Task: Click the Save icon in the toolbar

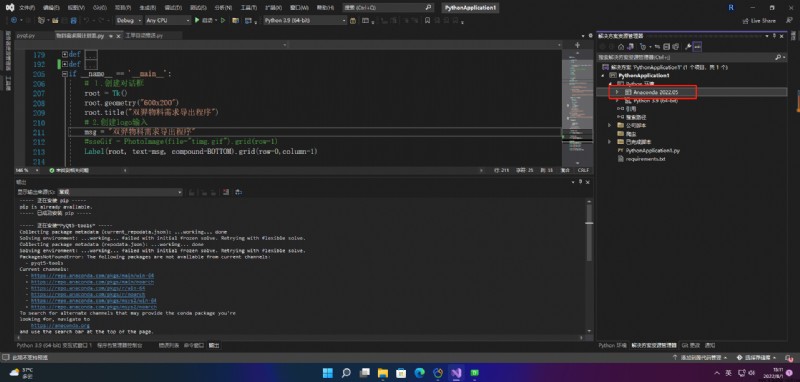Action: [64, 20]
